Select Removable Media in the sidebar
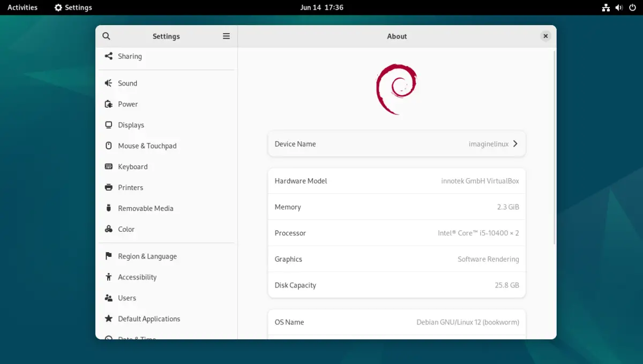 coord(167,208)
